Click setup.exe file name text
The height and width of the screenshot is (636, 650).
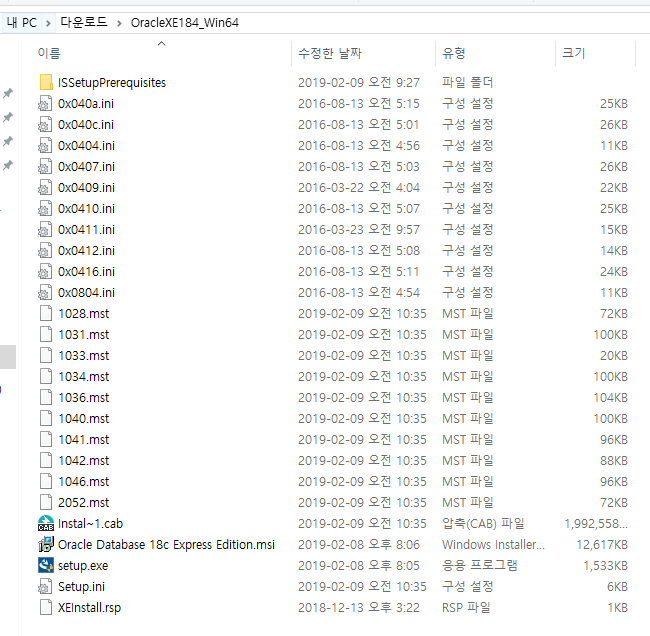(83, 566)
